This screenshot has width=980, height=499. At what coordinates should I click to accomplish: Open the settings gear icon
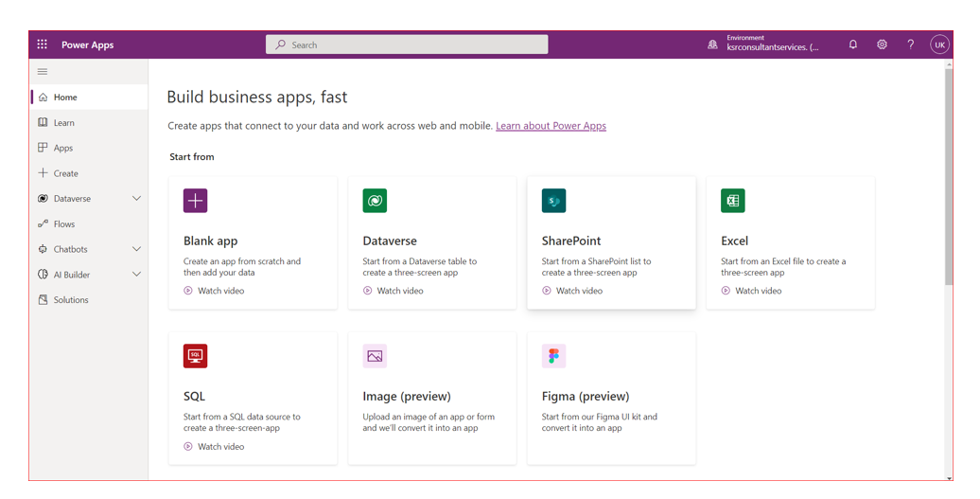click(882, 45)
